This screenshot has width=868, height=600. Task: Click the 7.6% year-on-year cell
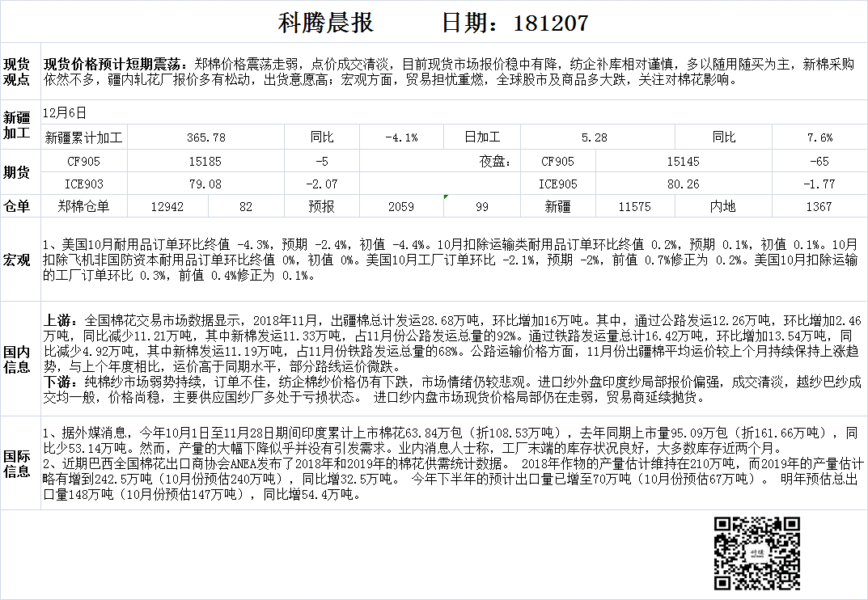(819, 137)
